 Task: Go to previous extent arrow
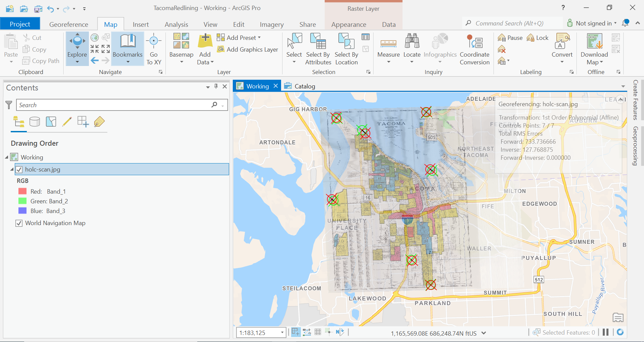pyautogui.click(x=95, y=61)
